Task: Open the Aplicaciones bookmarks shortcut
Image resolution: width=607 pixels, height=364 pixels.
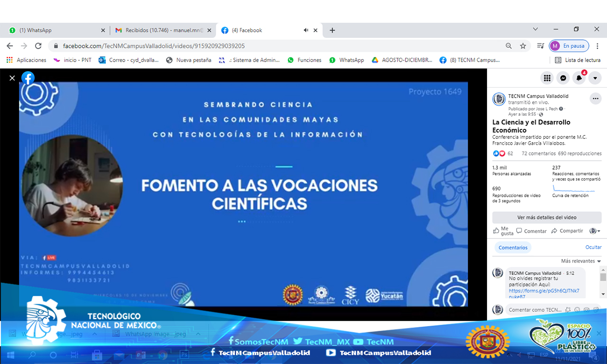Action: (x=27, y=60)
